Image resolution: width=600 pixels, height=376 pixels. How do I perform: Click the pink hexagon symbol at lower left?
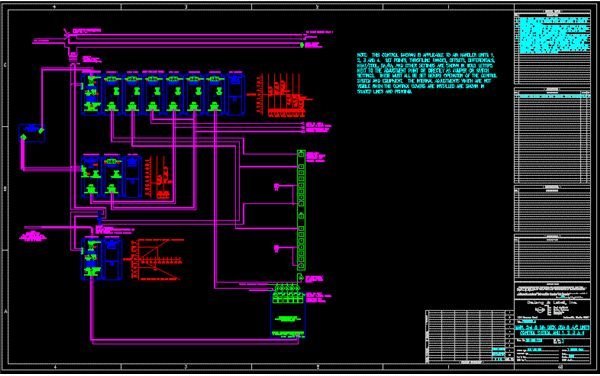tap(33, 236)
